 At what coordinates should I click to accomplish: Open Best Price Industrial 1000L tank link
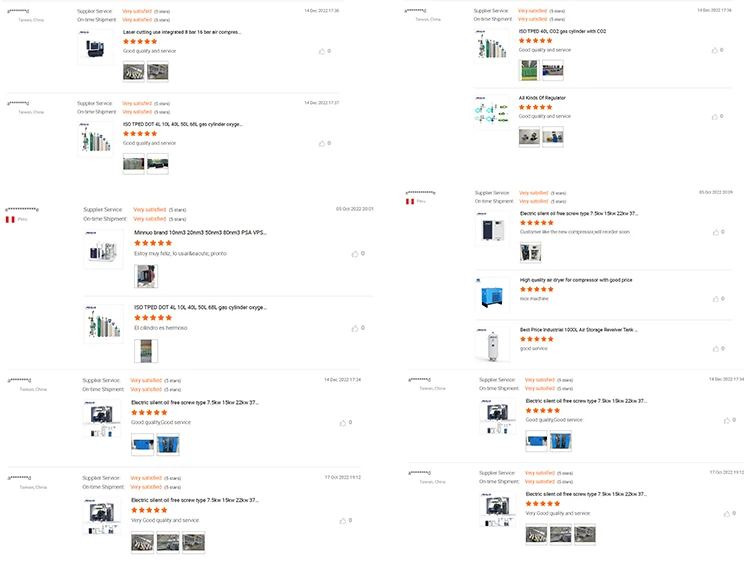(580, 330)
